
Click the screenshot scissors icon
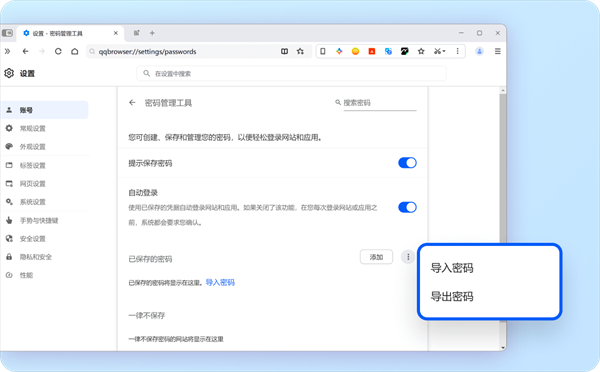[439, 51]
